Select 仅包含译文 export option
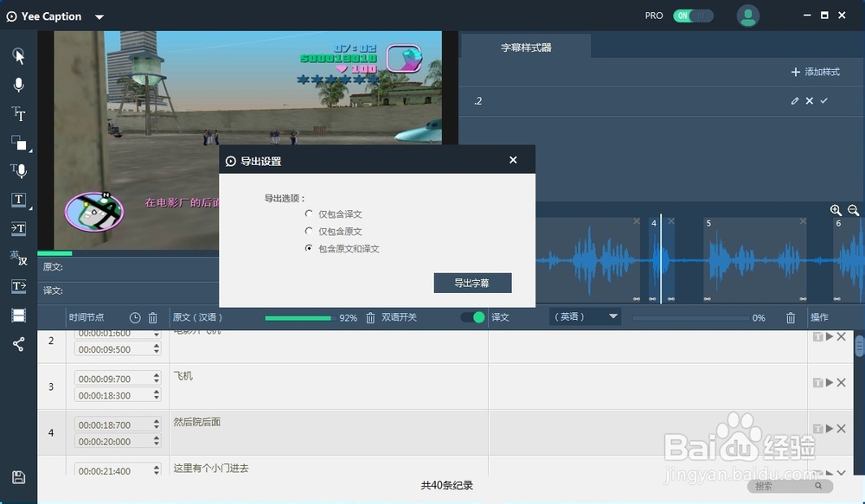Viewport: 865px width, 504px height. 309,214
